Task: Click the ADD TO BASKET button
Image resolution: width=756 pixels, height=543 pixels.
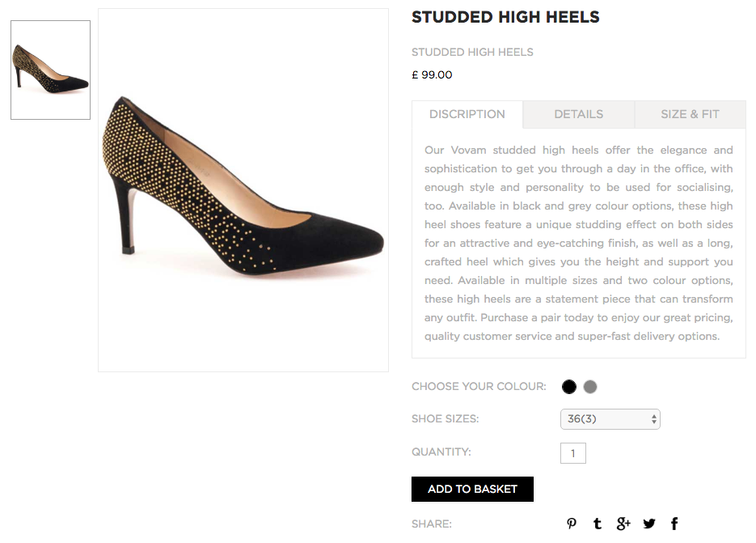Action: pos(472,489)
